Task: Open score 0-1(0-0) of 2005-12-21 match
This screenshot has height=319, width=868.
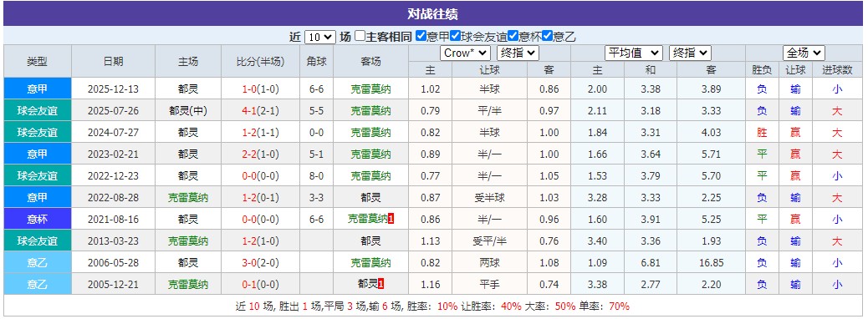Action: [260, 285]
